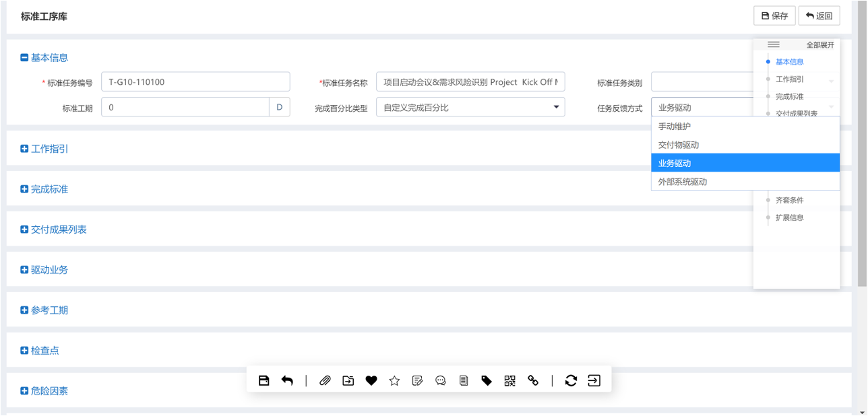Image resolution: width=868 pixels, height=416 pixels.
Task: Click the refresh icon in floating toolbar
Action: tap(571, 380)
